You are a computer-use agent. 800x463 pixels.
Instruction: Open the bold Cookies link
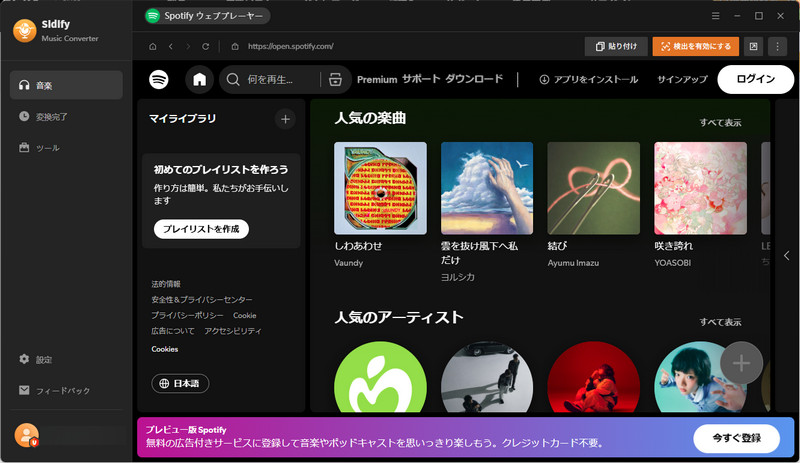click(x=165, y=349)
